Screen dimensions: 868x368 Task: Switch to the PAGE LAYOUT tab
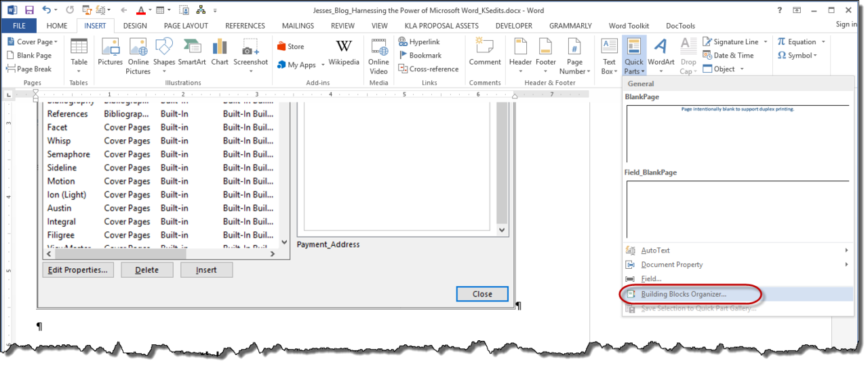click(186, 26)
